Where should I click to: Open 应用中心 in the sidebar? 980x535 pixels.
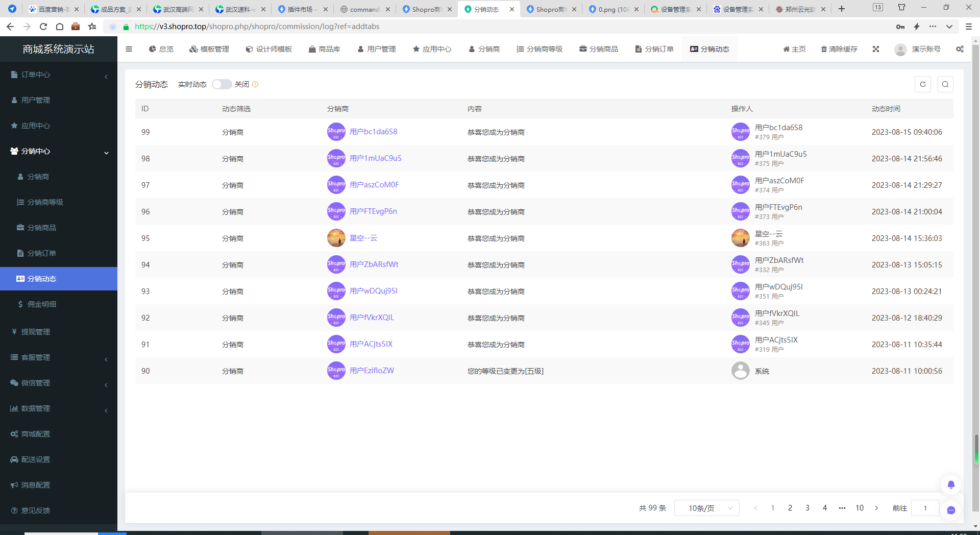[59, 126]
